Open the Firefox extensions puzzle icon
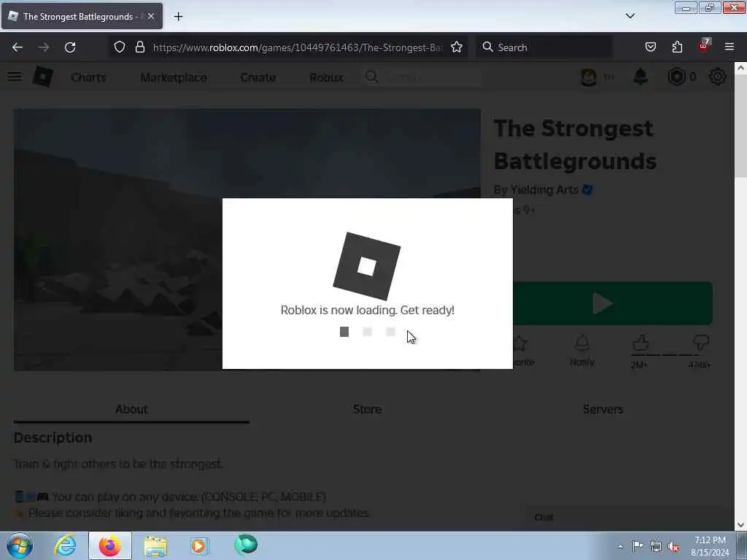Screen dimensions: 747x560 pos(677,47)
